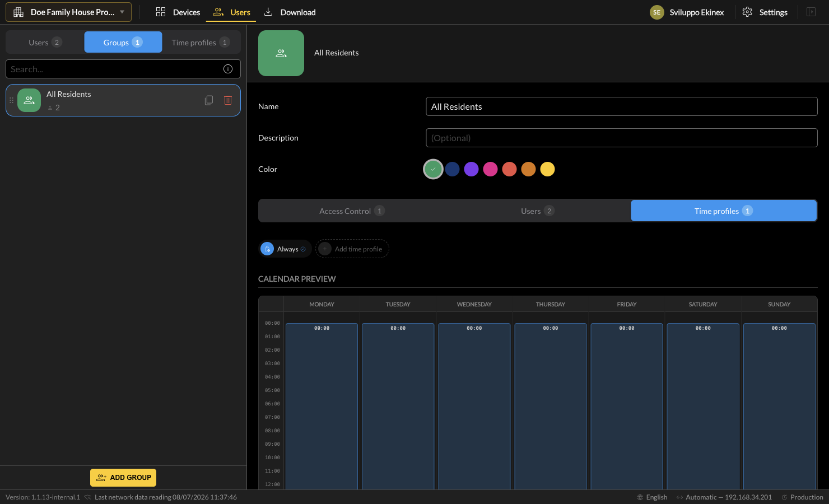This screenshot has height=504, width=829.
Task: Switch to the Groups tab in left panel
Action: tap(123, 42)
